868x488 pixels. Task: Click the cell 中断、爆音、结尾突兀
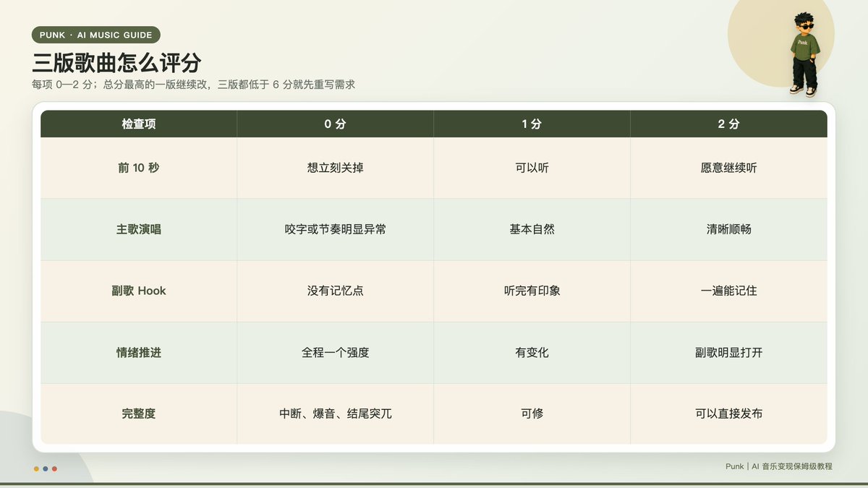coord(336,414)
